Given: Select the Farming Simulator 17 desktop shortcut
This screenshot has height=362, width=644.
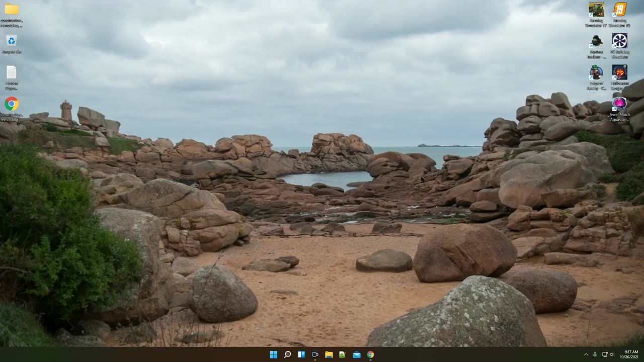Looking at the screenshot, I should [x=596, y=15].
